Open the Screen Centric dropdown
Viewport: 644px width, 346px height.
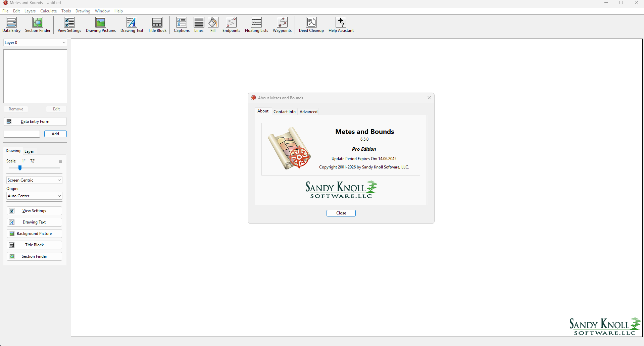pyautogui.click(x=34, y=180)
